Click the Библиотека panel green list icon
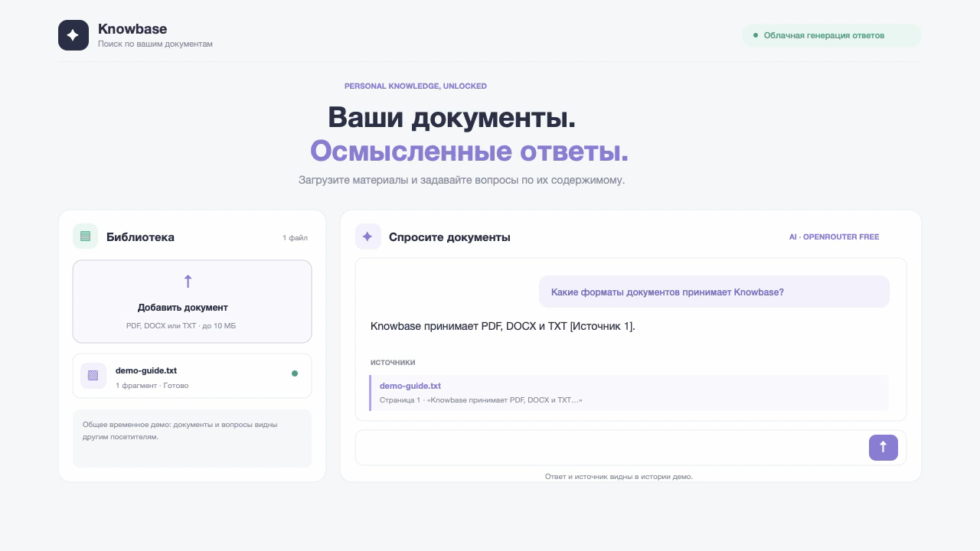Viewport: 980px width, 551px height. [x=85, y=236]
